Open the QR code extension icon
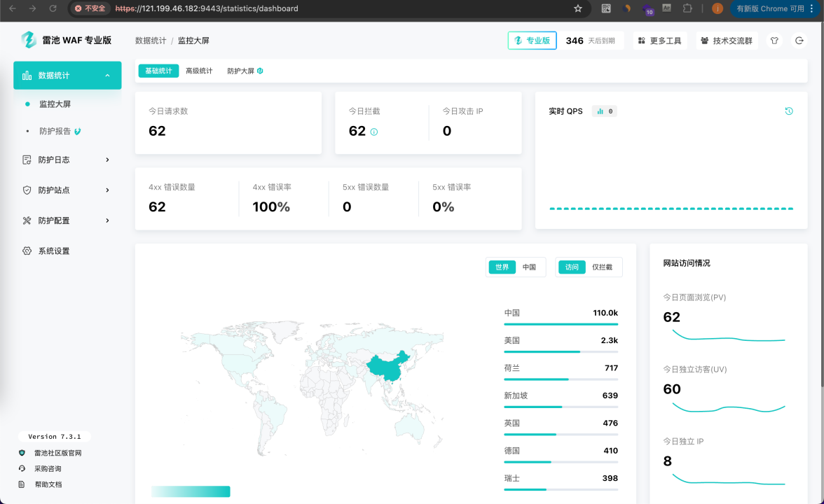The image size is (824, 504). (606, 8)
